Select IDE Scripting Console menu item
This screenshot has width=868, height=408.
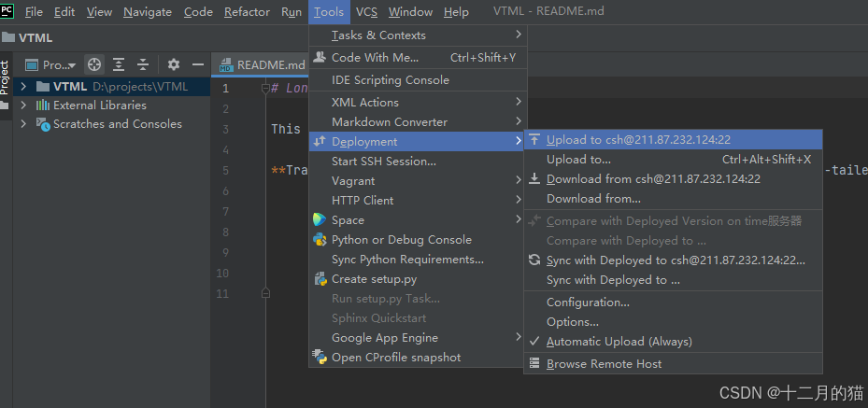click(x=418, y=80)
